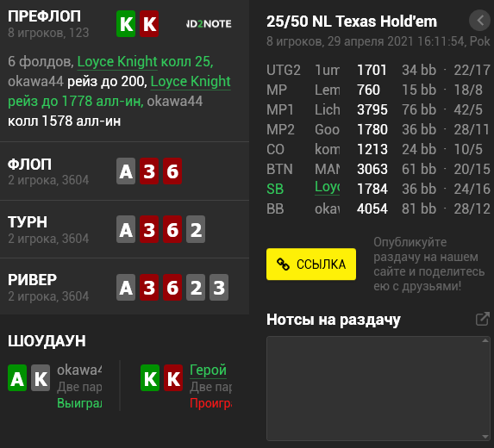This screenshot has height=448, width=494.
Task: Select the ФЛОП street header
Action: 29,165
